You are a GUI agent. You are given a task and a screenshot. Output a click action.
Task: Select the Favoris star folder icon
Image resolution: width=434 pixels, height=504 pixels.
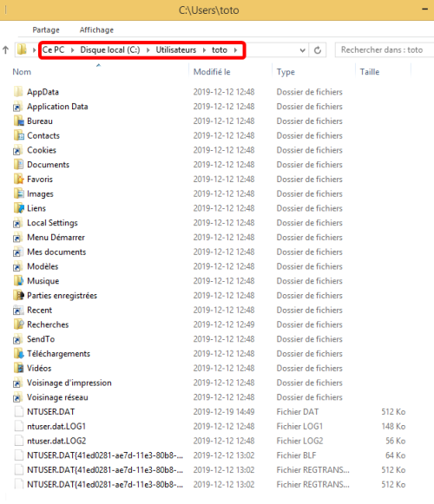pyautogui.click(x=18, y=179)
